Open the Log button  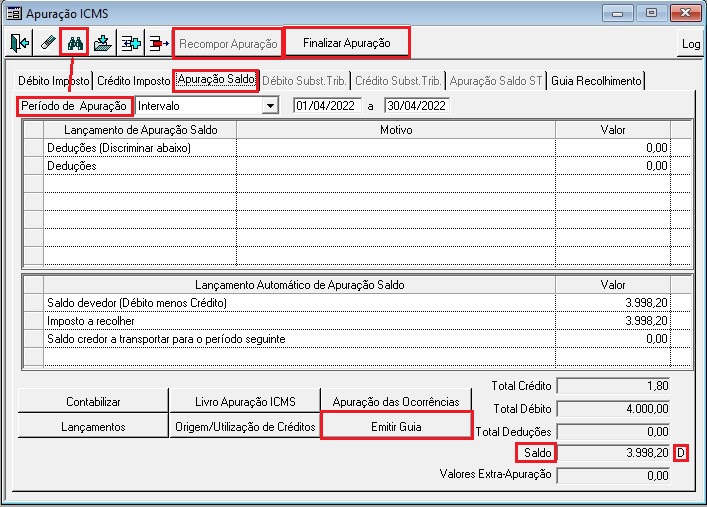[x=690, y=44]
